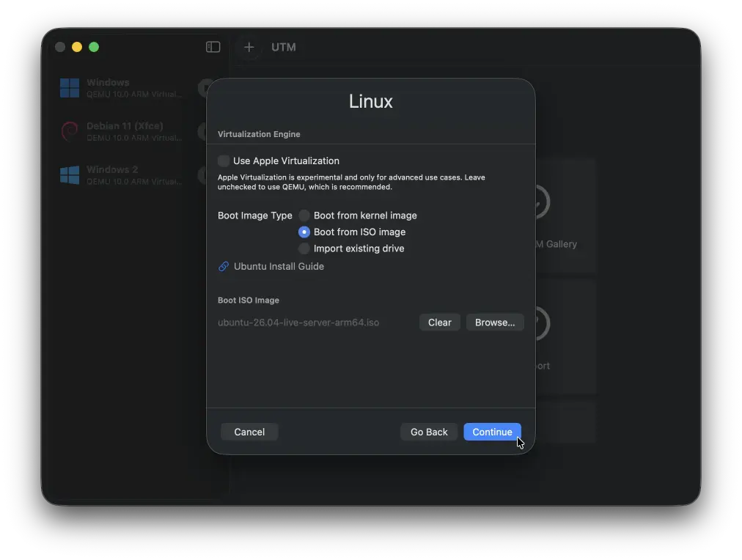Open the Ubuntu Install Guide link
Screen dimensions: 742x560
click(279, 266)
